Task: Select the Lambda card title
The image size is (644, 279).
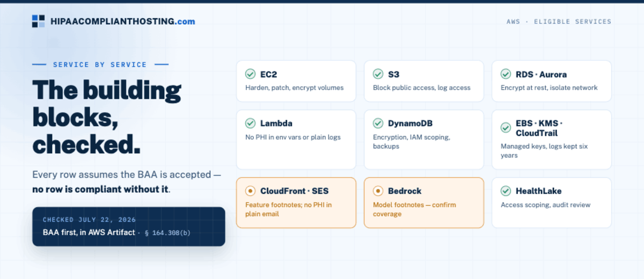Action: coord(276,124)
